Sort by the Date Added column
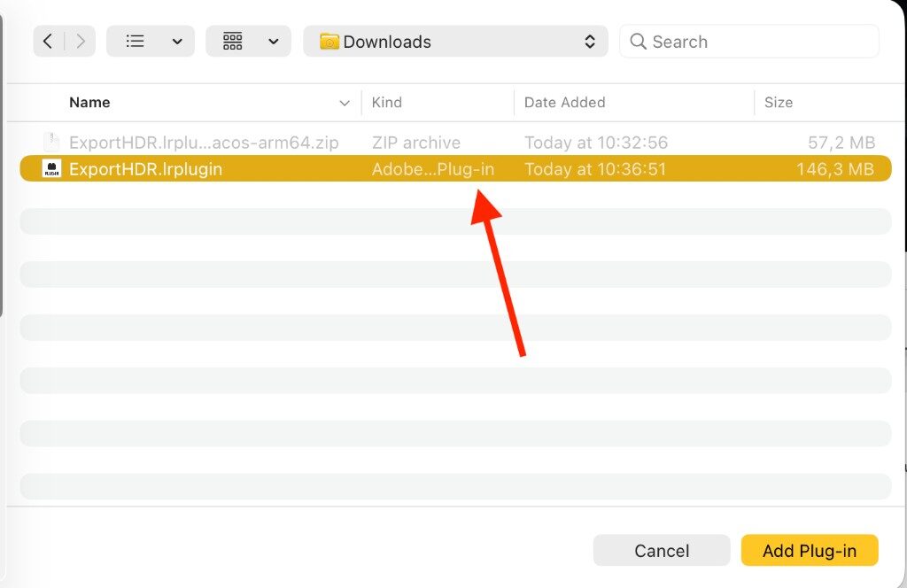The image size is (907, 588). pos(564,103)
